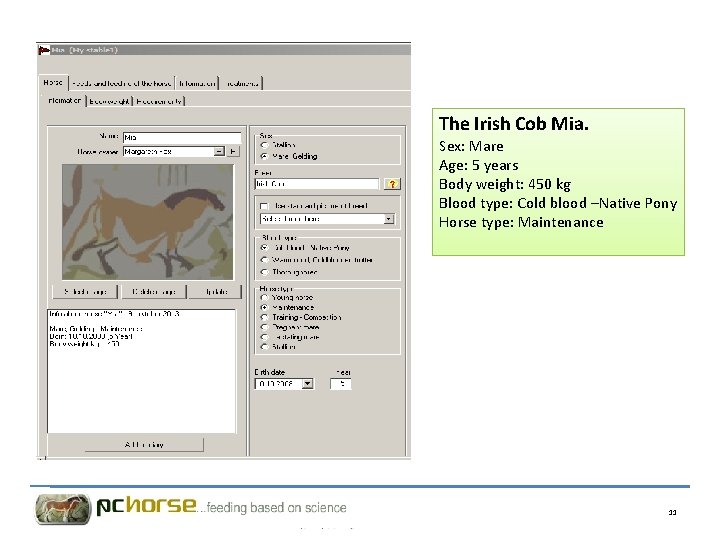
Task: Click the yellow question mark beside Breed
Action: coord(392,184)
